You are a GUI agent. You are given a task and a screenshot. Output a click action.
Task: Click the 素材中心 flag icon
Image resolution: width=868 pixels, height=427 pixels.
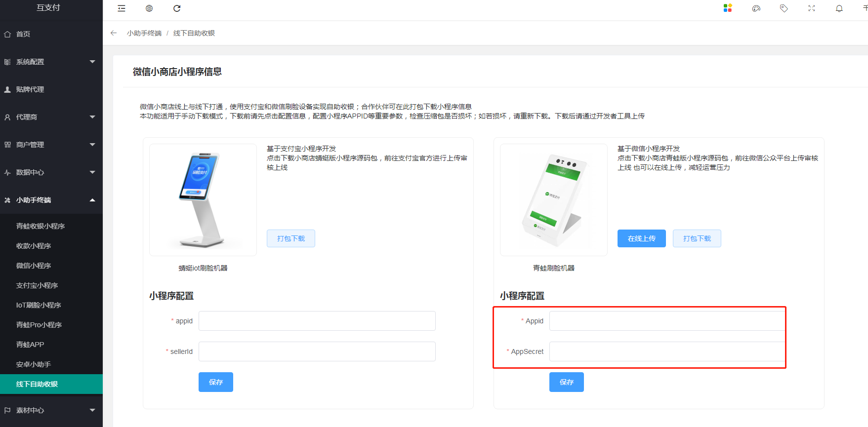pos(7,410)
